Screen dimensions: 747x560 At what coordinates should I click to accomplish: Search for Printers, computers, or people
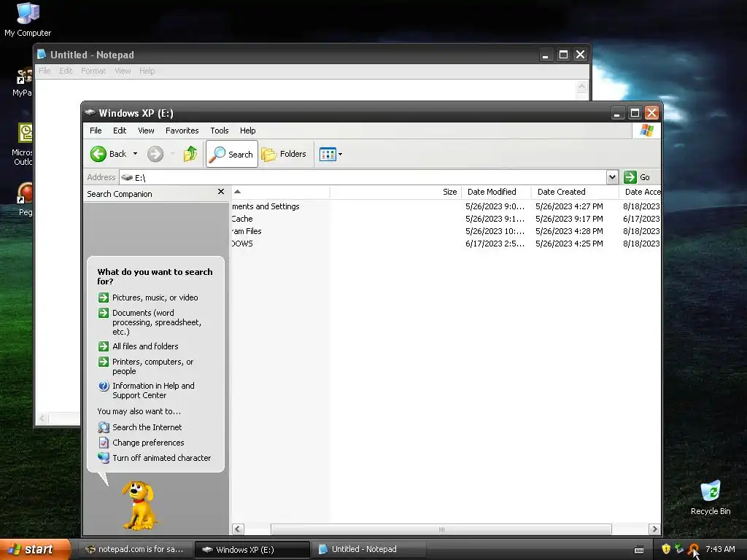153,367
